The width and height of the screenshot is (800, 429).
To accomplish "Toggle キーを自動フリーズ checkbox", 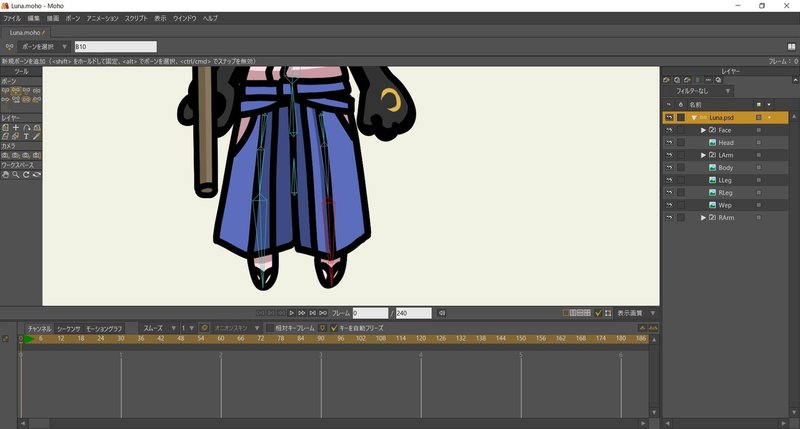I will click(x=334, y=328).
